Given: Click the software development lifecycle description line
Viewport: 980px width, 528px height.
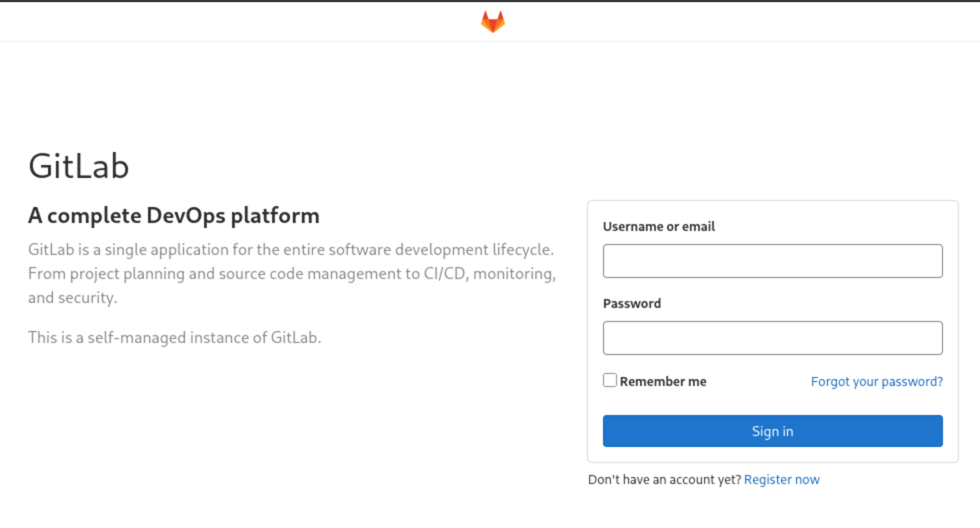Looking at the screenshot, I should (290, 249).
